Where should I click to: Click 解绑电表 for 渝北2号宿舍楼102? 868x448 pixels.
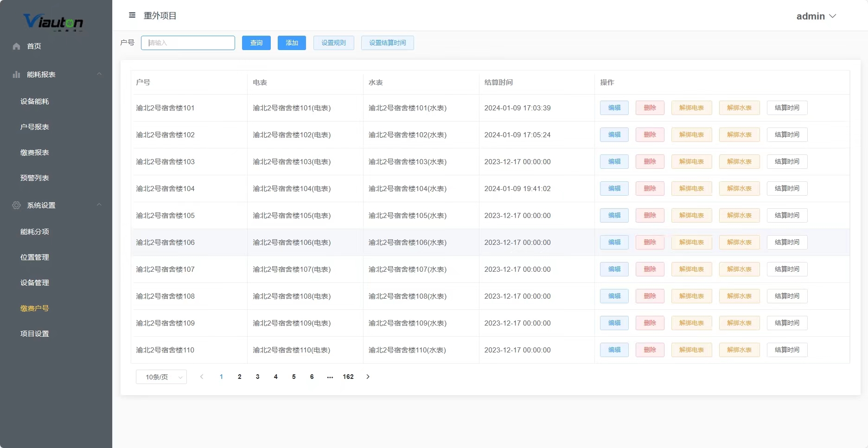(x=692, y=134)
